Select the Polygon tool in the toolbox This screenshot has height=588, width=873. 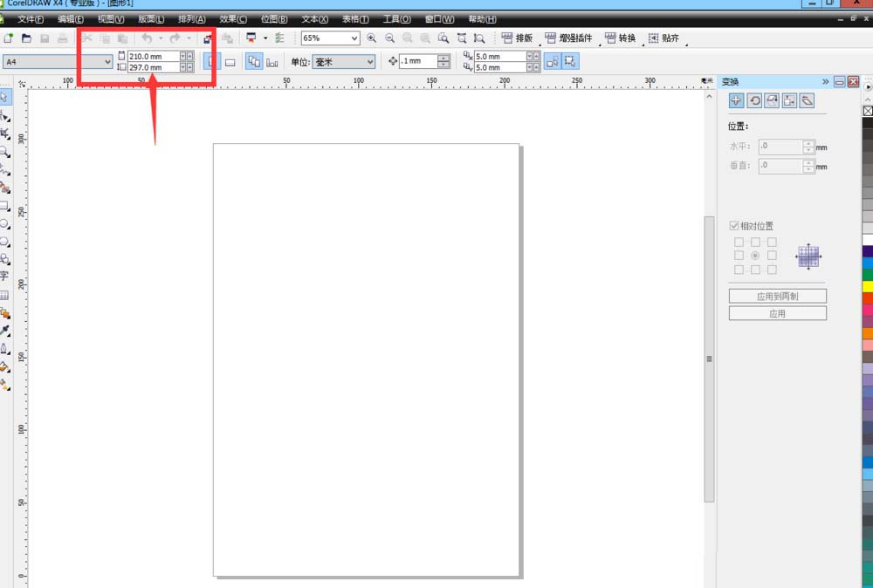[x=5, y=242]
